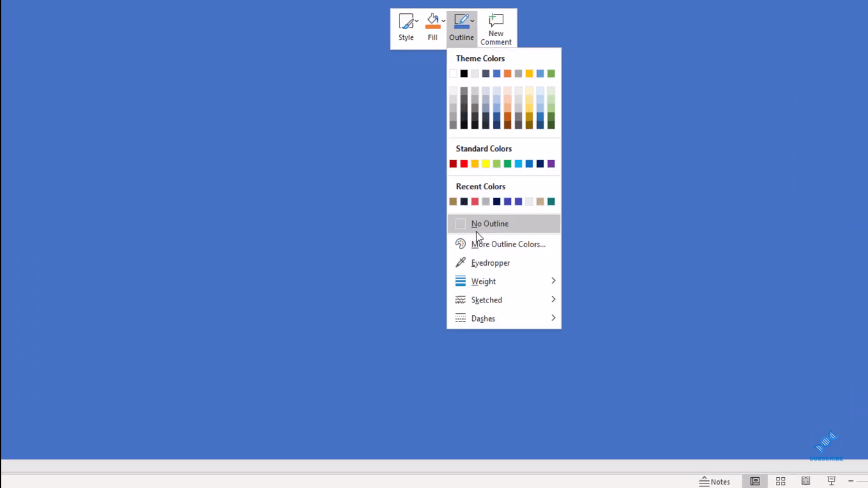Switch to Normal view in status bar
This screenshot has height=488, width=868.
(x=755, y=482)
